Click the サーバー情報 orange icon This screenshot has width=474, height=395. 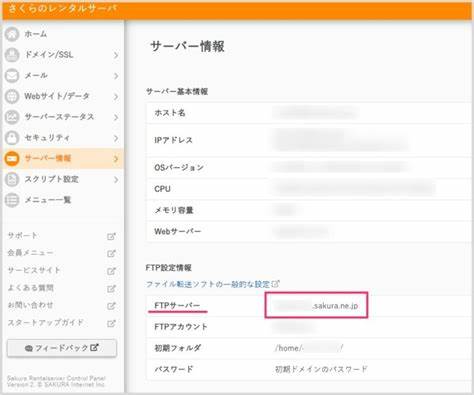click(x=12, y=158)
